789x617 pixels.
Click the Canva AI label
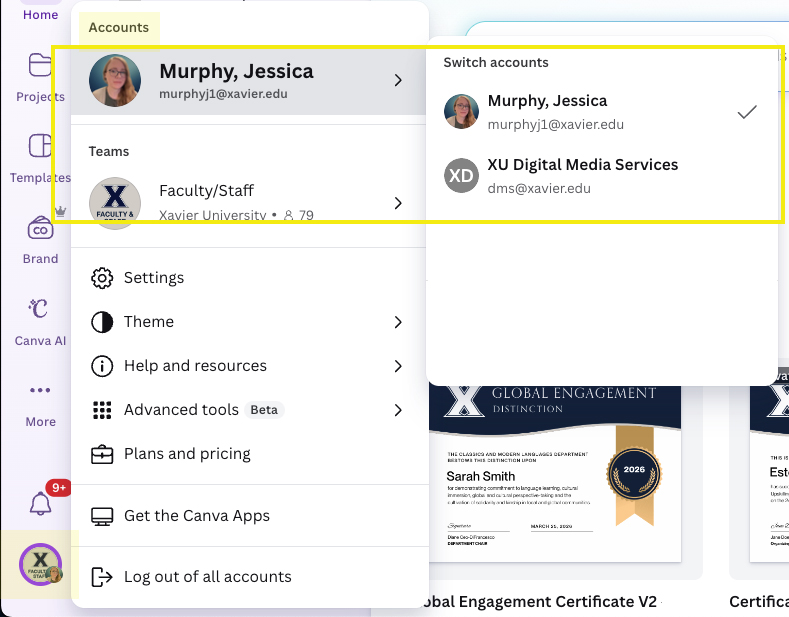click(40, 341)
